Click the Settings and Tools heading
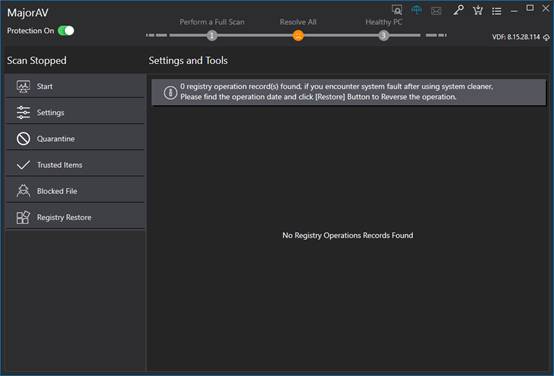Viewport: 554px width, 376px height. [188, 60]
